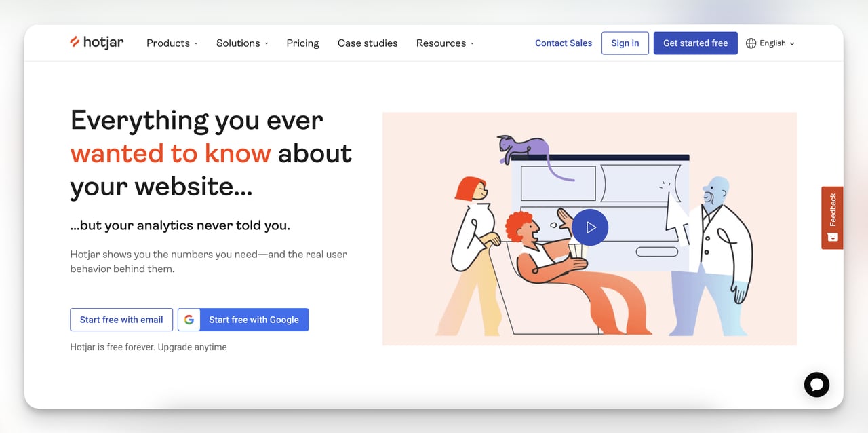Expand the Solutions menu
Screen dimensions: 868x433
242,43
